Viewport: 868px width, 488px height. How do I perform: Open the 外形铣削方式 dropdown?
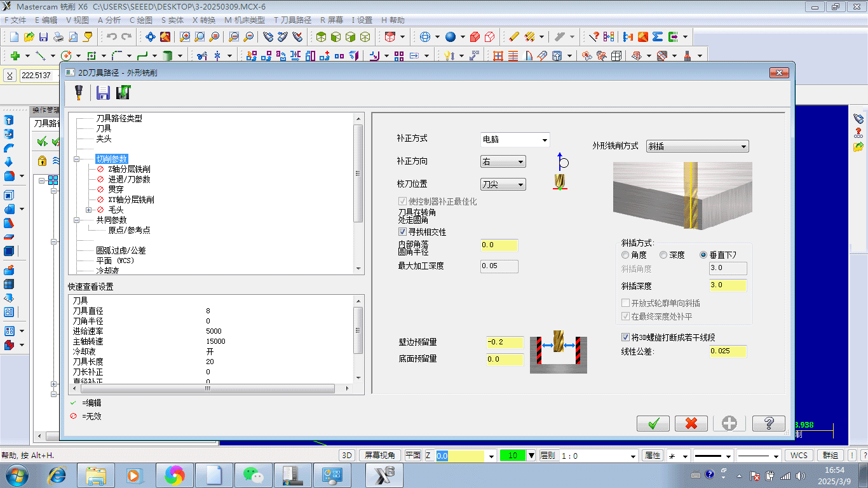coord(698,146)
